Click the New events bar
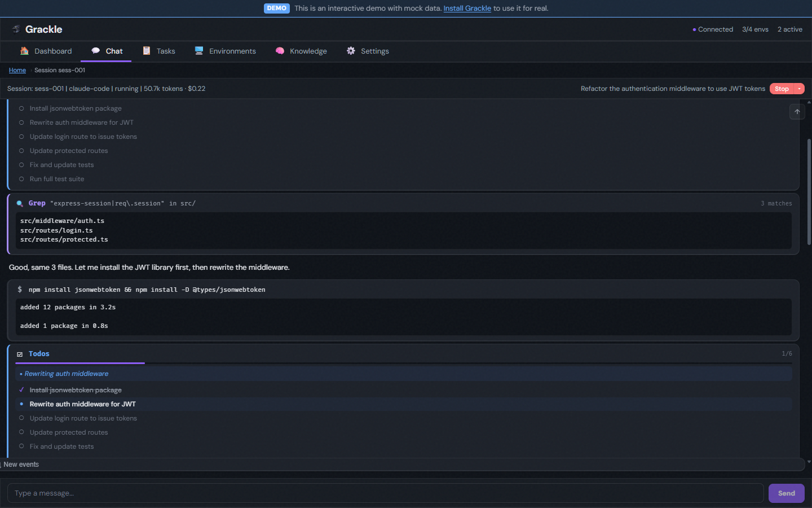Screen dimensions: 812x508 tap(402, 465)
